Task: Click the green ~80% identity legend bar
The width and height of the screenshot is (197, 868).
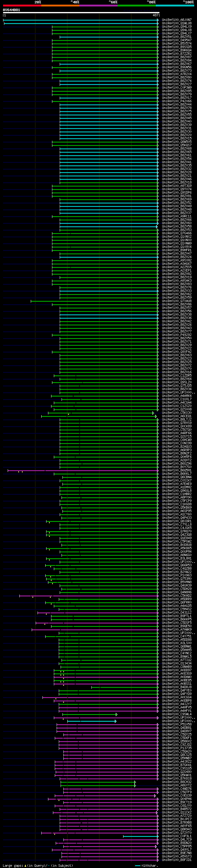Action: click(137, 6)
